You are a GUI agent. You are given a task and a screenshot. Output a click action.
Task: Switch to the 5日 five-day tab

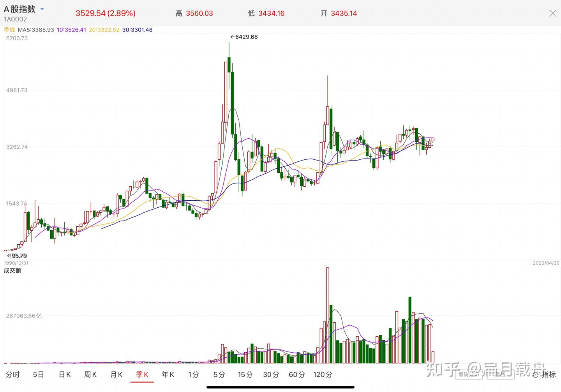point(38,374)
